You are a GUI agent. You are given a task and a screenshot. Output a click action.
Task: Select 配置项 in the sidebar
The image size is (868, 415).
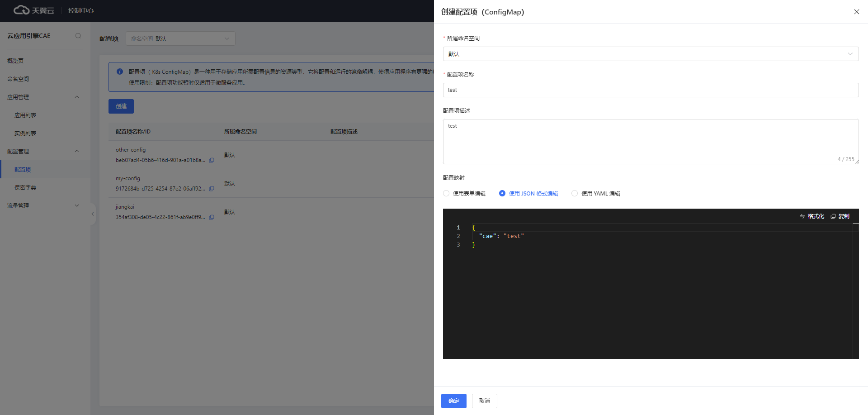tap(23, 169)
